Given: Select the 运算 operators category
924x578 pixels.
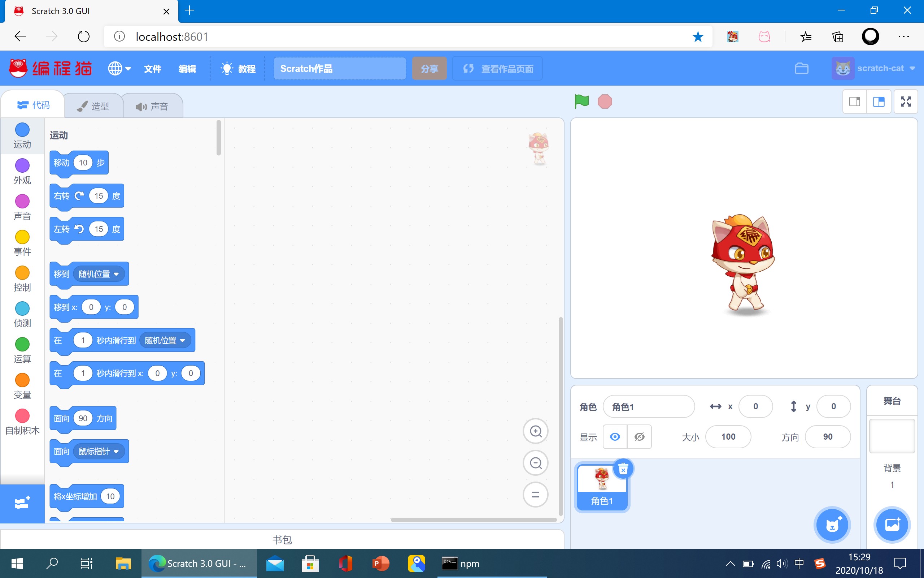Looking at the screenshot, I should [x=22, y=350].
